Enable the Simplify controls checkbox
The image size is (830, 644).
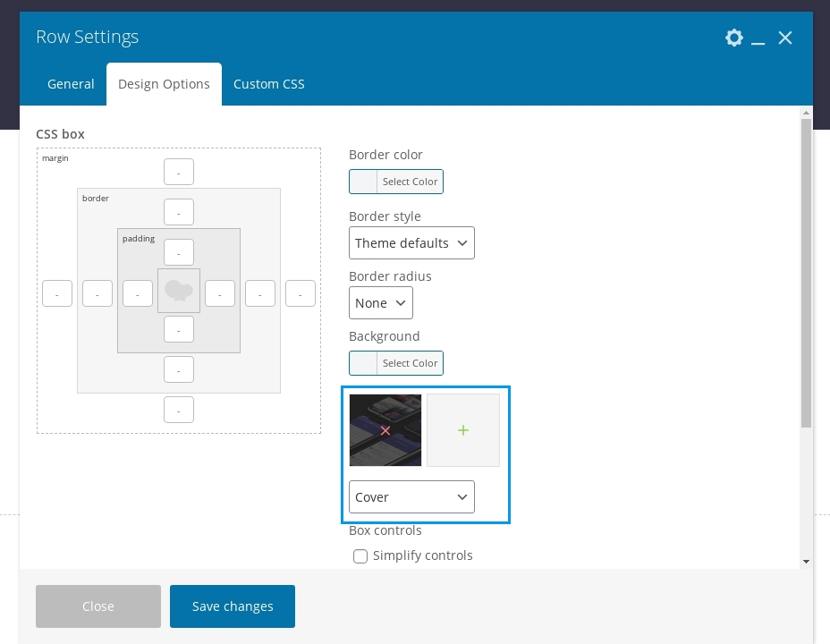(x=360, y=556)
